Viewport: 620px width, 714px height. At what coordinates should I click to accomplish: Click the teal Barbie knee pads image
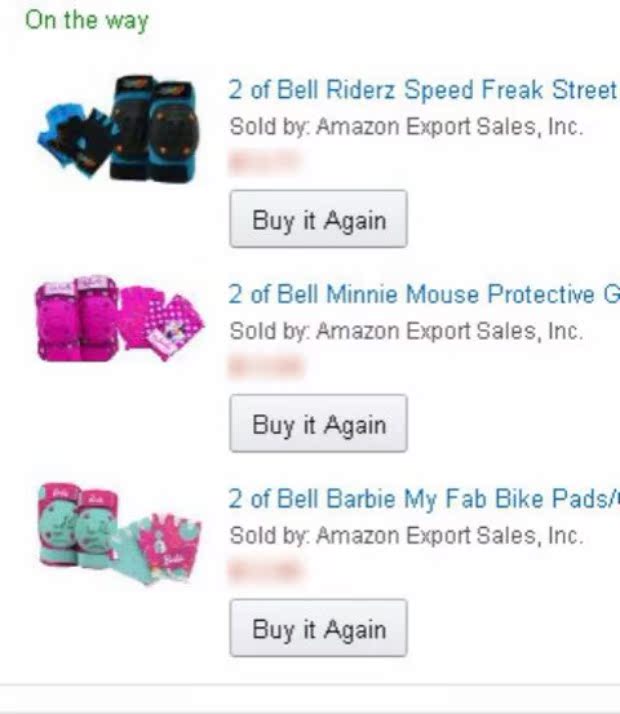click(78, 525)
